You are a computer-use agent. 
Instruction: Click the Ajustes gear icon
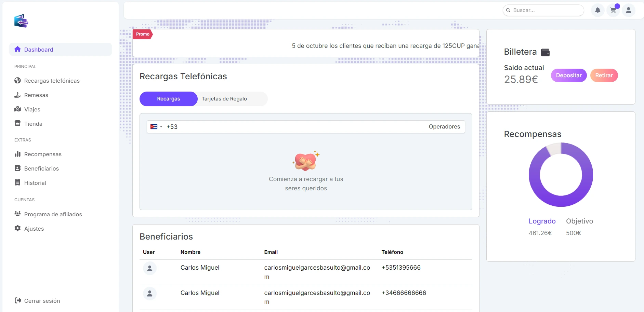click(18, 228)
